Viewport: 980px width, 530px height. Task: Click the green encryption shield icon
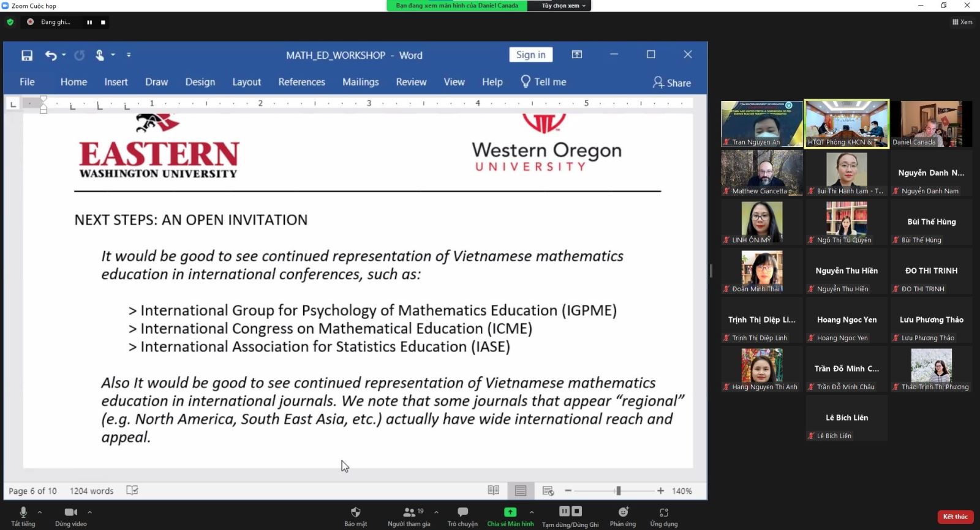[x=10, y=22]
